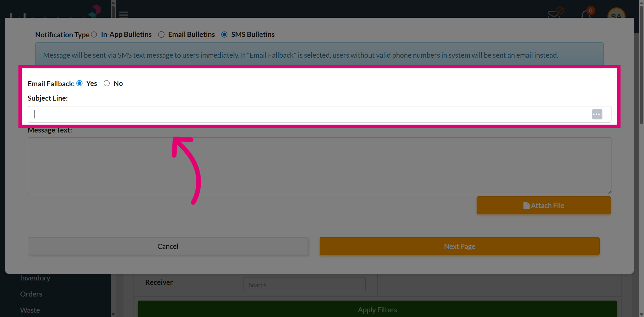This screenshot has height=317, width=644.
Task: Select the SMS Bulletins radio button
Action: tap(224, 35)
